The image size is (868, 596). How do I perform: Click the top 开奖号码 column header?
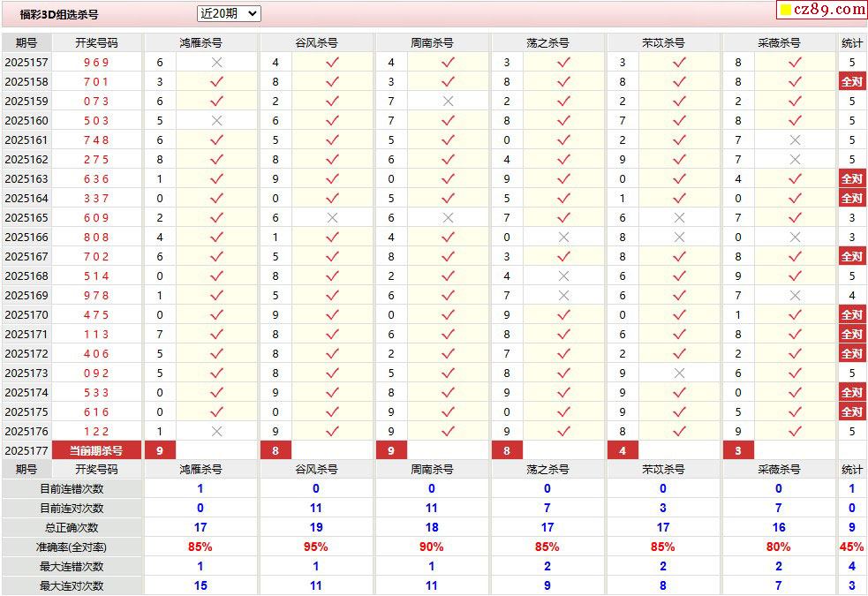point(97,43)
